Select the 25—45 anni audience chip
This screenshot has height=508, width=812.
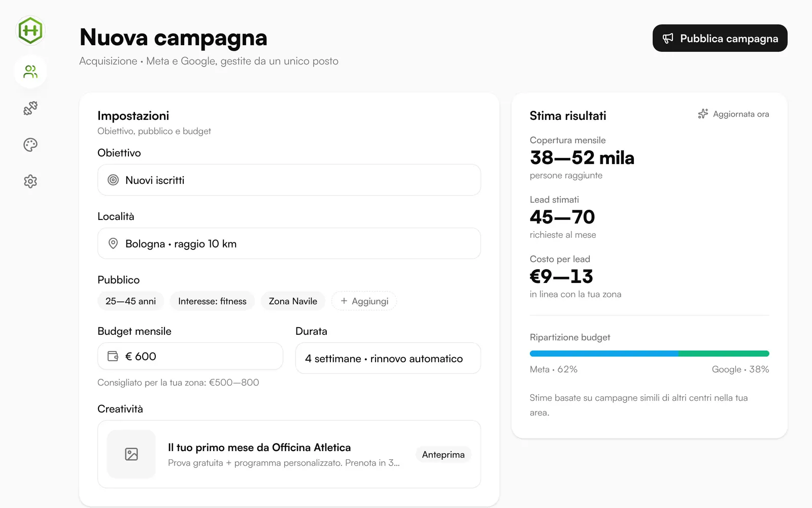[x=130, y=301]
